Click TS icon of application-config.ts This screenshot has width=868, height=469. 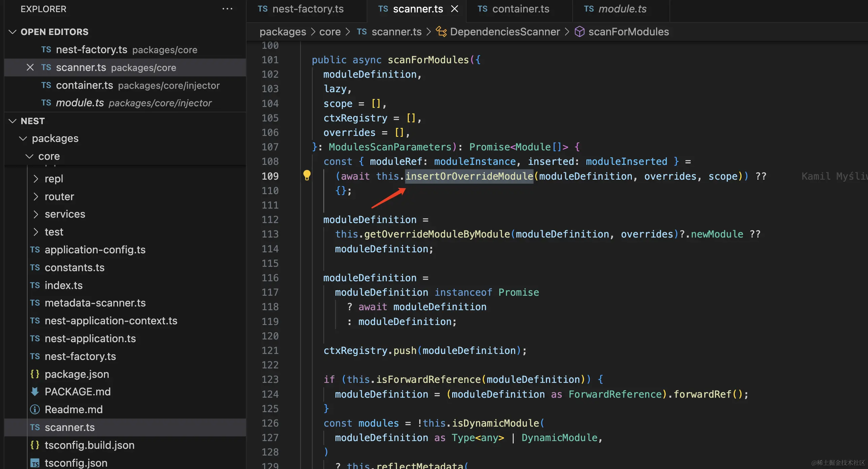[x=35, y=250]
